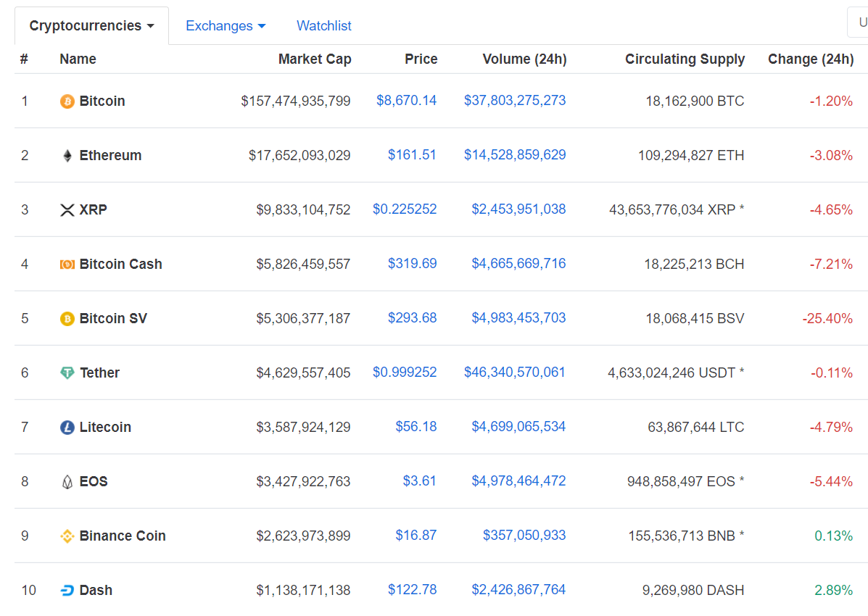Open the Bitcoin SV name link
The width and height of the screenshot is (868, 616).
point(113,319)
